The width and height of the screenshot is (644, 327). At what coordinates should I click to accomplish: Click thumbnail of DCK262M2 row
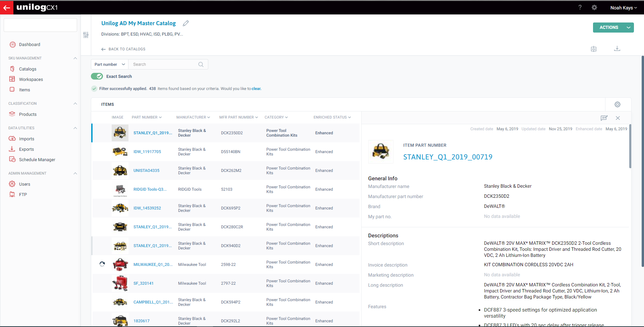(x=120, y=171)
